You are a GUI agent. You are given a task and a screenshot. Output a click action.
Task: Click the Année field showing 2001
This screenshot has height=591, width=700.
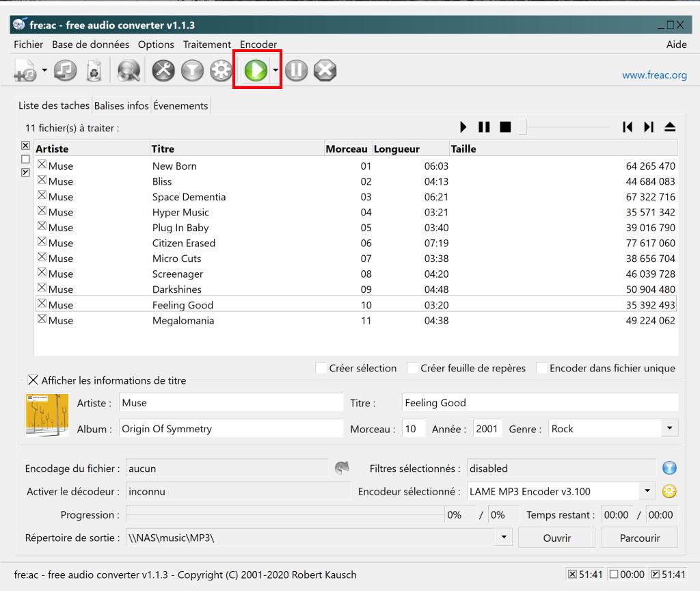click(487, 428)
